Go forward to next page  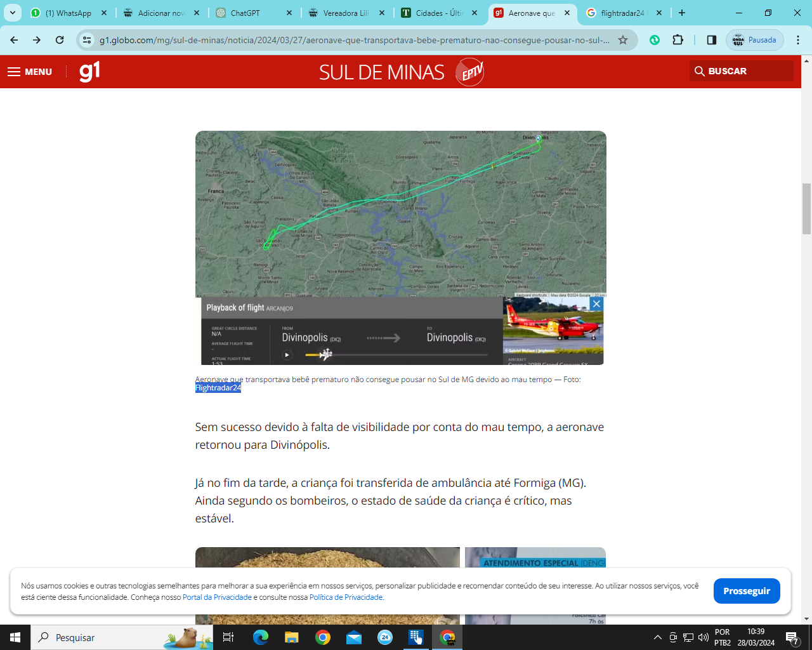[x=37, y=40]
